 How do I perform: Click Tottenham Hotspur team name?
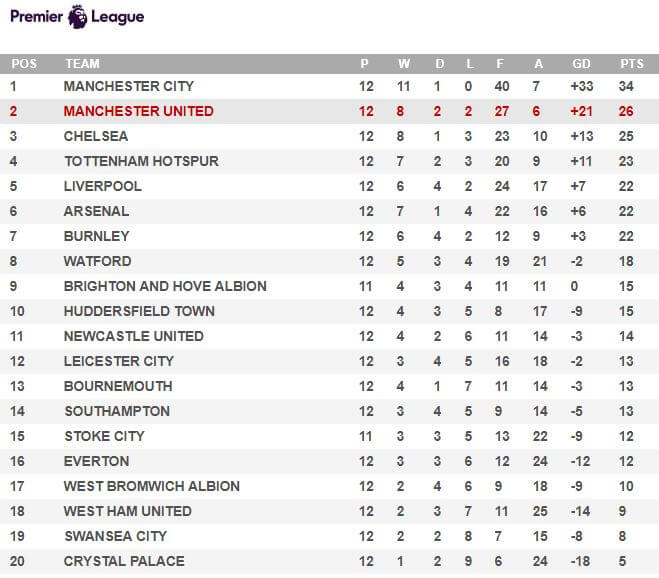click(x=141, y=161)
